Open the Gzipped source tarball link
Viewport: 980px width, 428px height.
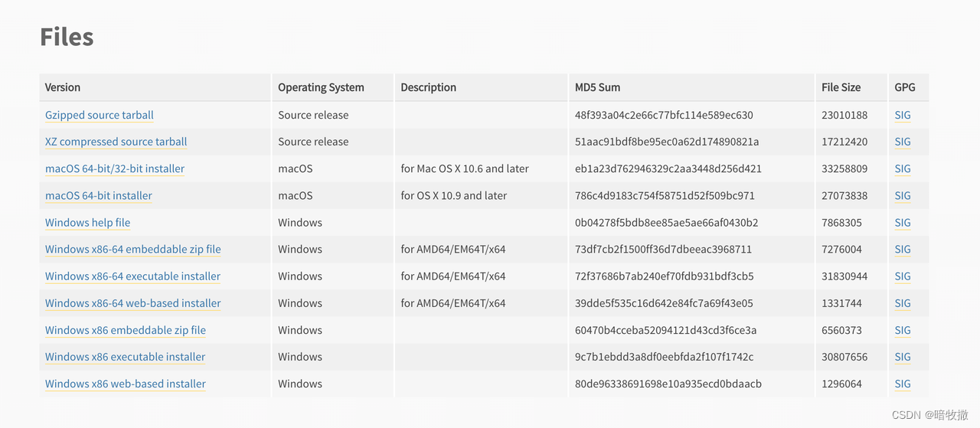100,115
